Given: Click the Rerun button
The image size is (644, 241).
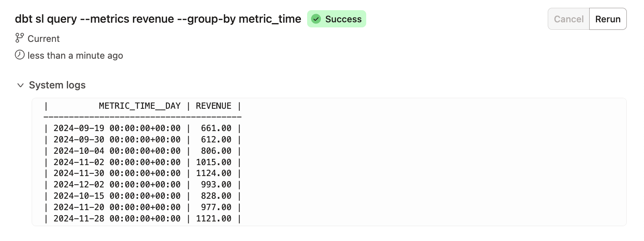Looking at the screenshot, I should click(608, 18).
